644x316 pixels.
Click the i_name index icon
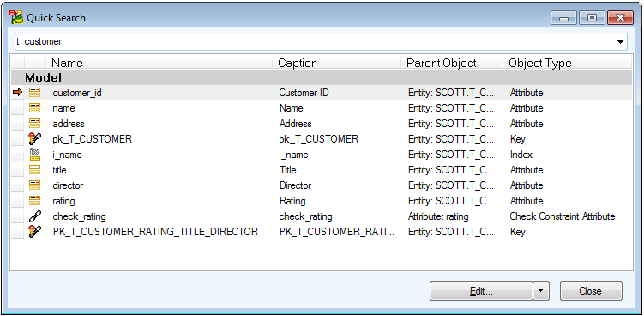(35, 155)
